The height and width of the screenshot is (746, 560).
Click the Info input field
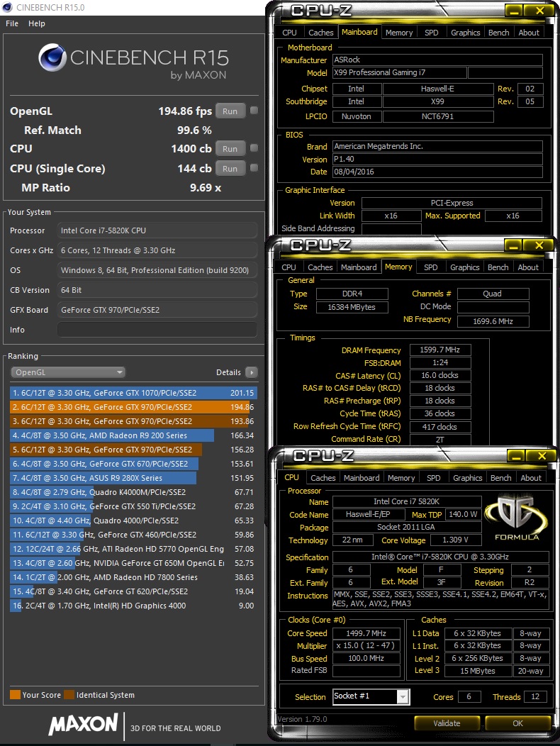click(157, 330)
